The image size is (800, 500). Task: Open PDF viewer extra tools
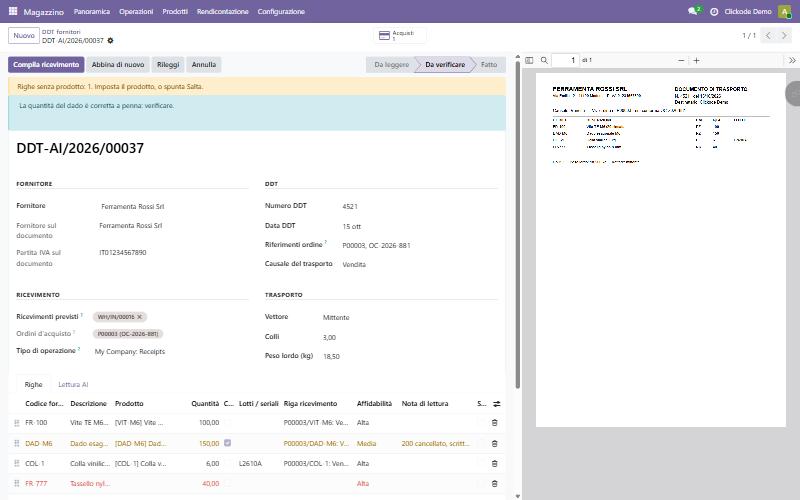(x=792, y=60)
